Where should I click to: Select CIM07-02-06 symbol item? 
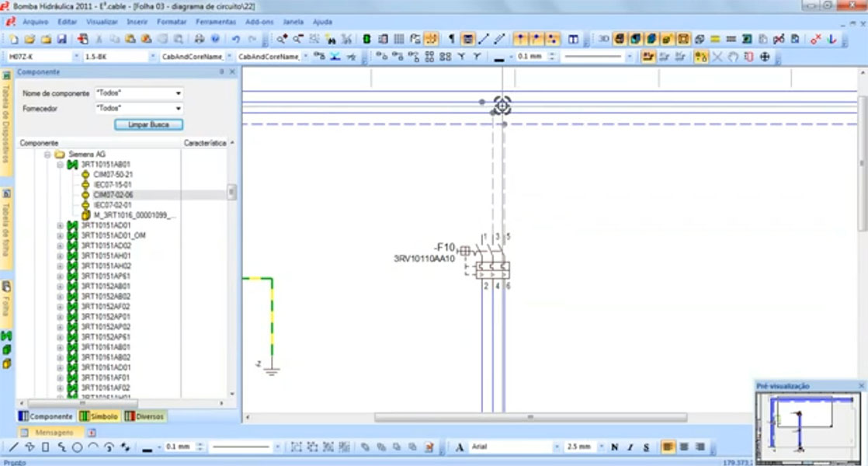pyautogui.click(x=113, y=195)
